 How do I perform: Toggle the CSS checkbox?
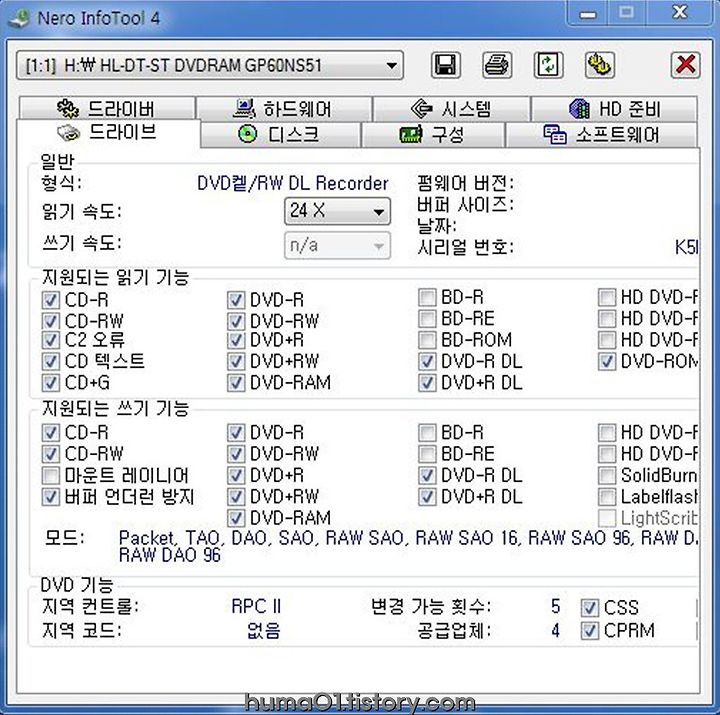(590, 608)
